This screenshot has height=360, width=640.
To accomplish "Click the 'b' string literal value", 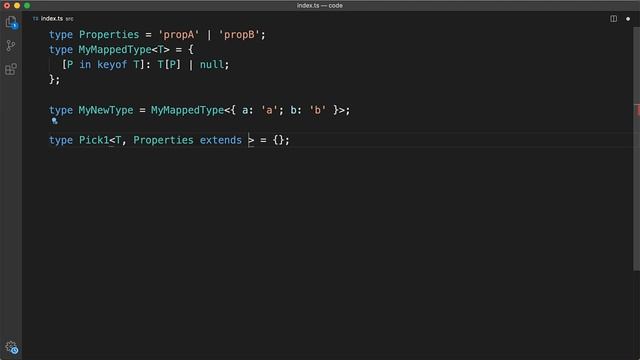I will [x=318, y=110].
